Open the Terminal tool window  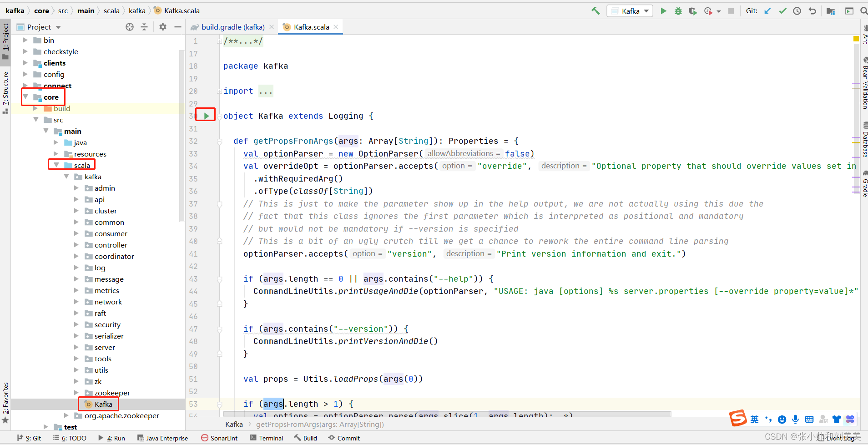pos(267,438)
